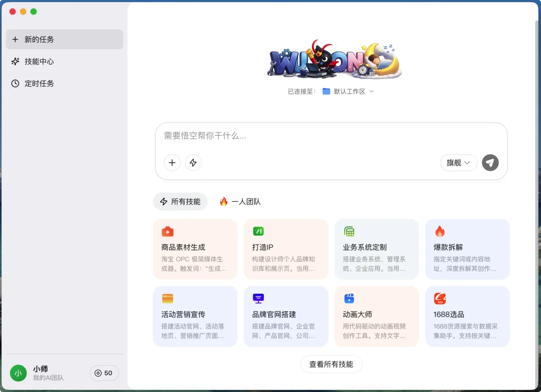Expand the 旗舰 model selector
The width and height of the screenshot is (541, 392).
coord(458,163)
